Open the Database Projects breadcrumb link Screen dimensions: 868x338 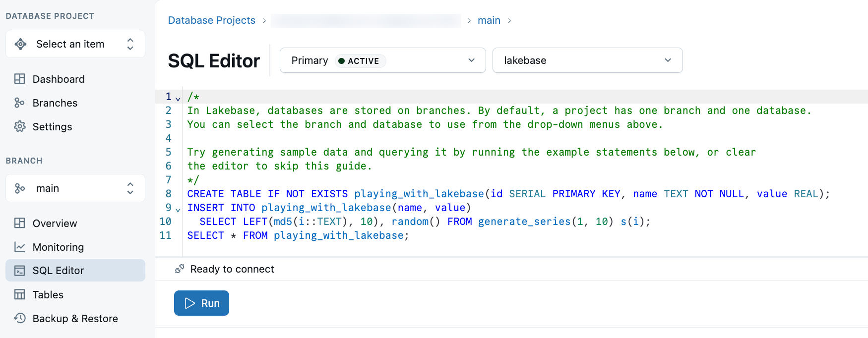tap(211, 20)
